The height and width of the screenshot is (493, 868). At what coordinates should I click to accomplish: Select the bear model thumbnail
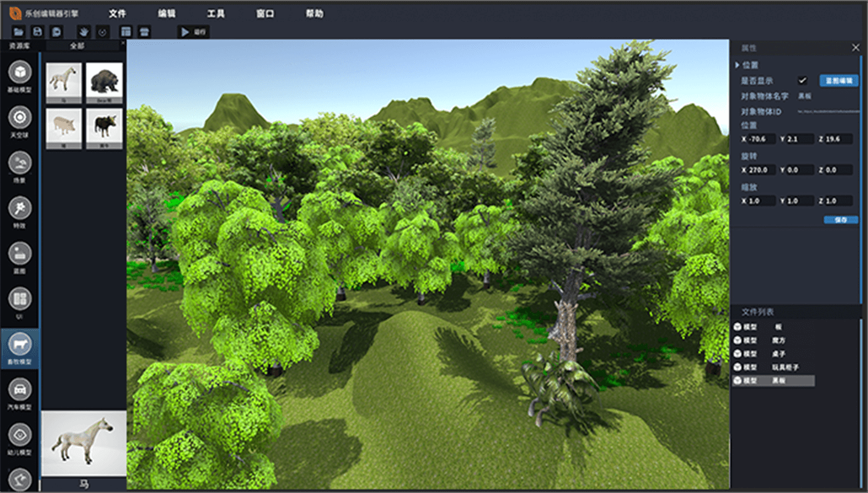104,81
